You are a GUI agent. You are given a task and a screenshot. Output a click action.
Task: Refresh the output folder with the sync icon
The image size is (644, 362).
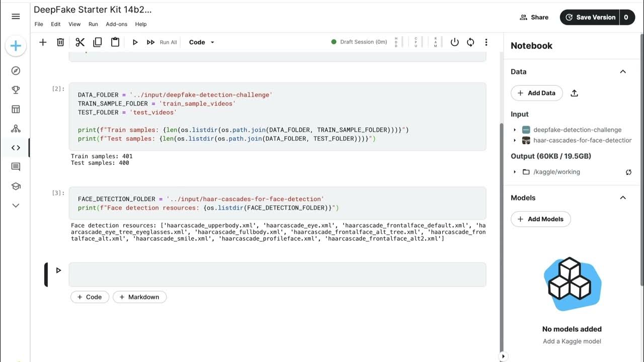628,172
